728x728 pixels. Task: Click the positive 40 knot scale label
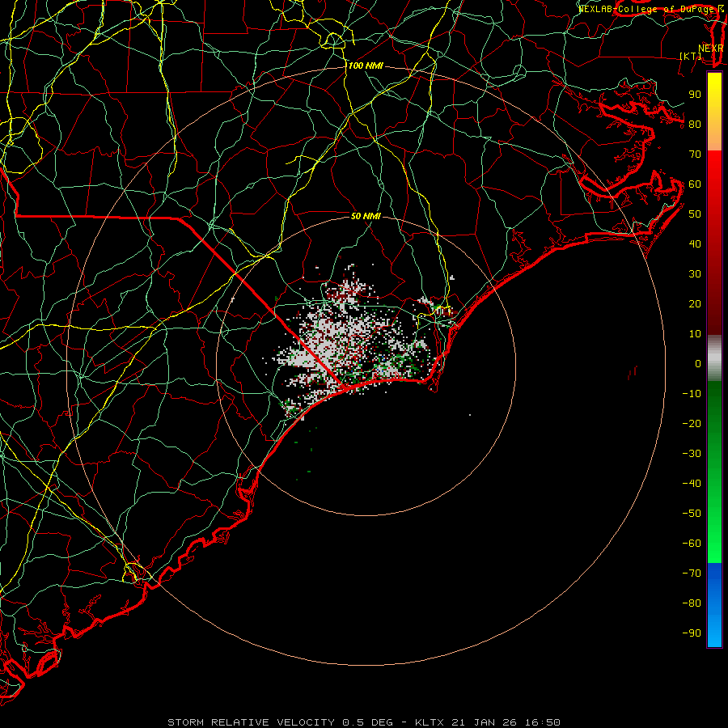(695, 243)
